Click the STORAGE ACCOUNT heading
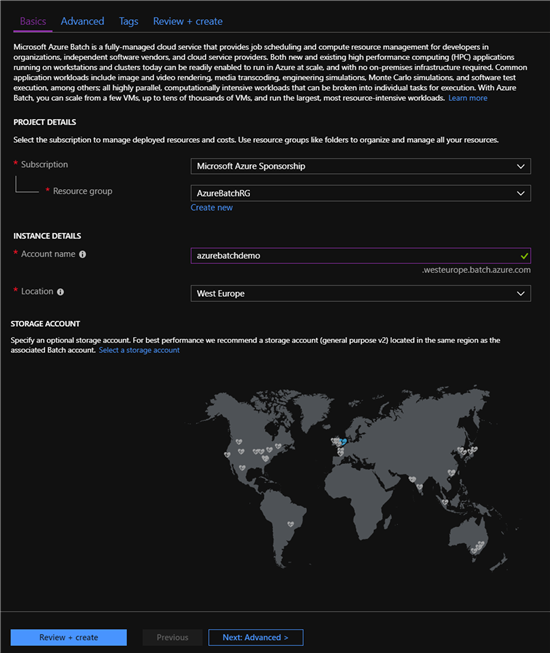 tap(45, 324)
